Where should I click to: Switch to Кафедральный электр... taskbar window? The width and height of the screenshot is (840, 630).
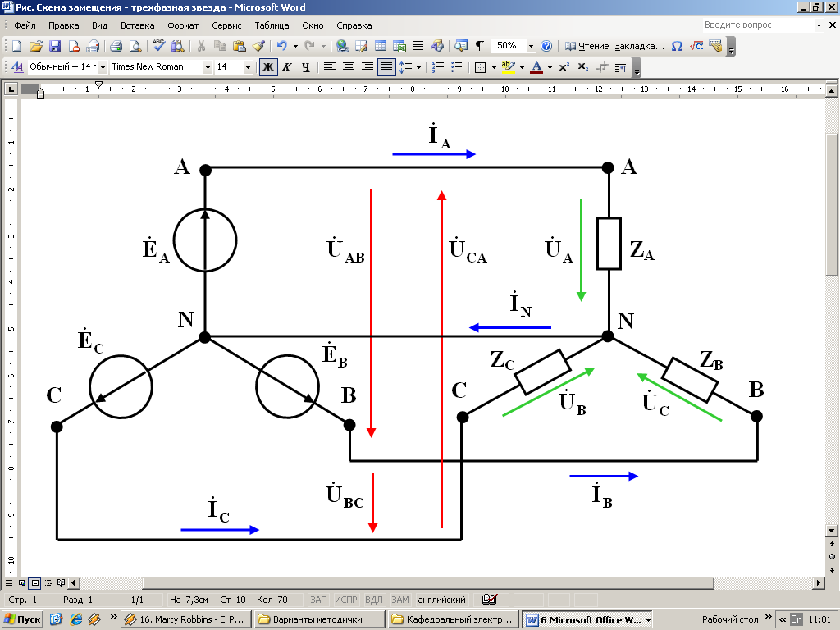tap(453, 619)
